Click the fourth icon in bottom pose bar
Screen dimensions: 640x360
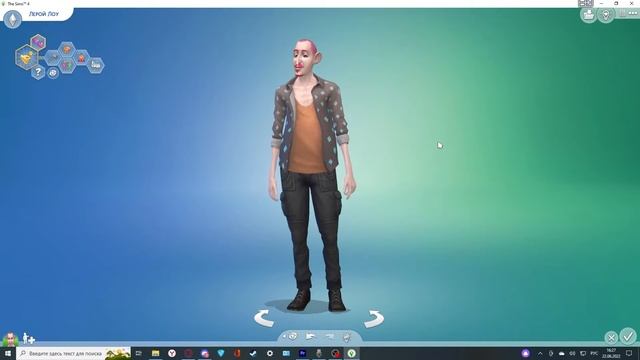[347, 337]
